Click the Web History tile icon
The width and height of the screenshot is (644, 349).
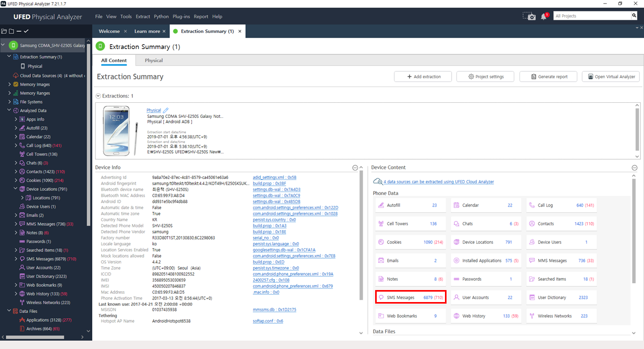tap(456, 316)
